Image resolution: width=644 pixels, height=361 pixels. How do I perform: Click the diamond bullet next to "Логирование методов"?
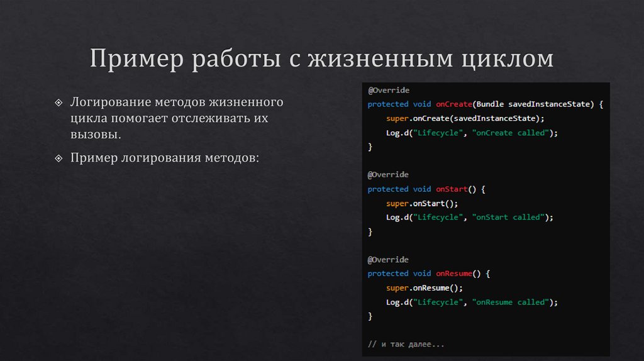pos(58,103)
